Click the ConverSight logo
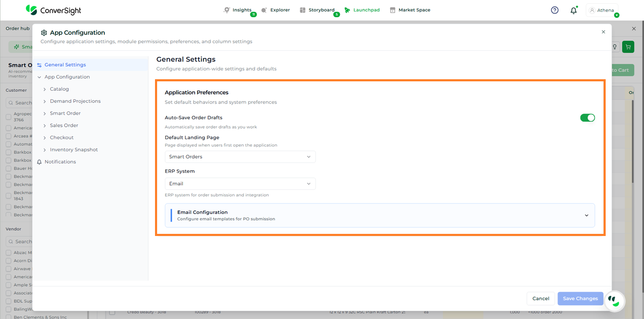The height and width of the screenshot is (319, 644). pyautogui.click(x=53, y=10)
